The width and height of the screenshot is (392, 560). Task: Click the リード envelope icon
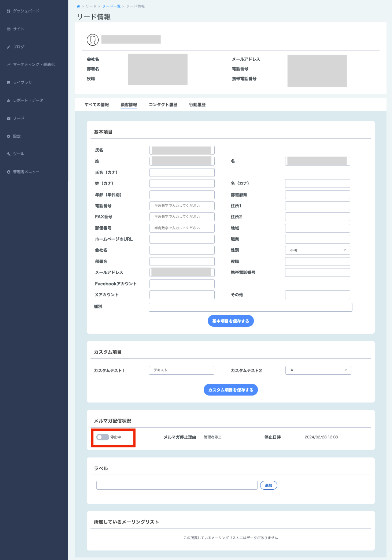click(8, 118)
